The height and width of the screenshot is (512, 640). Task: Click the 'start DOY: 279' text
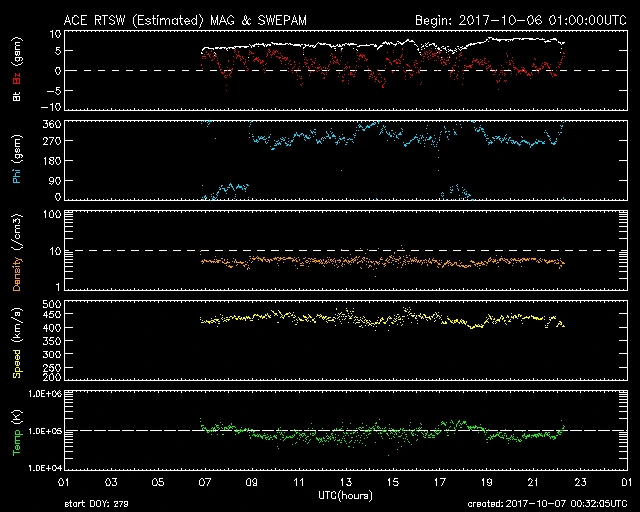(x=96, y=504)
